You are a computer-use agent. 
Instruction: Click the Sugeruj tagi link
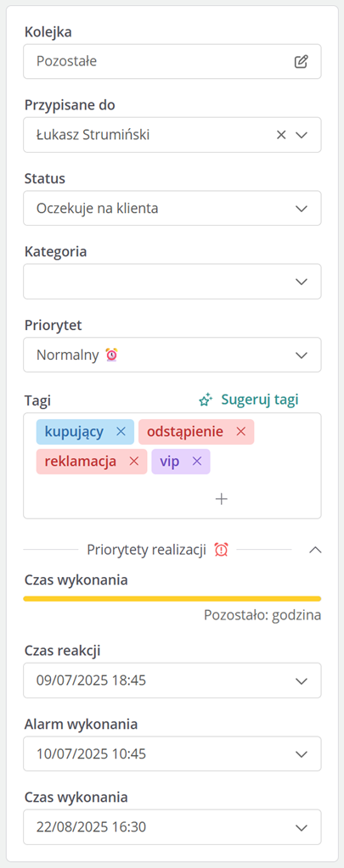[260, 400]
